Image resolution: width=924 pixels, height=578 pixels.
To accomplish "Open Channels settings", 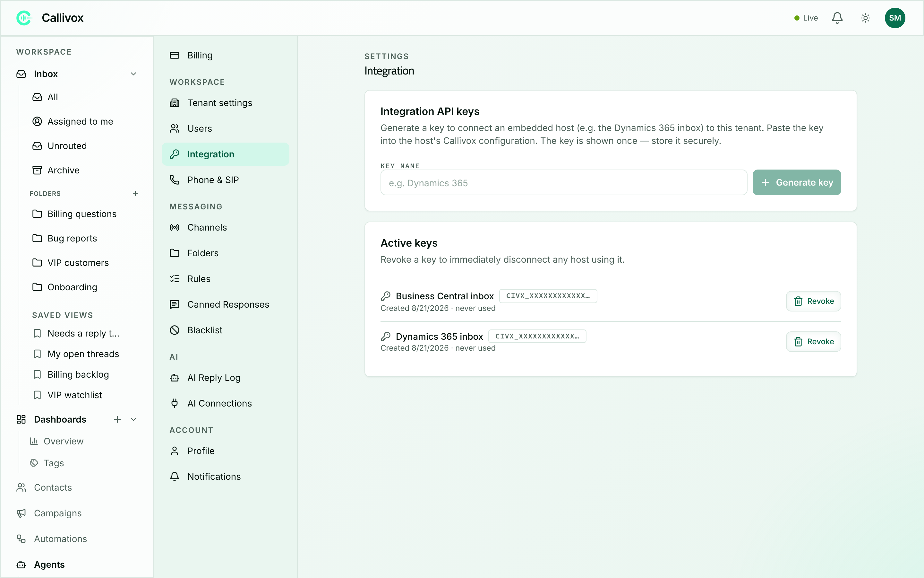I will pos(225,227).
